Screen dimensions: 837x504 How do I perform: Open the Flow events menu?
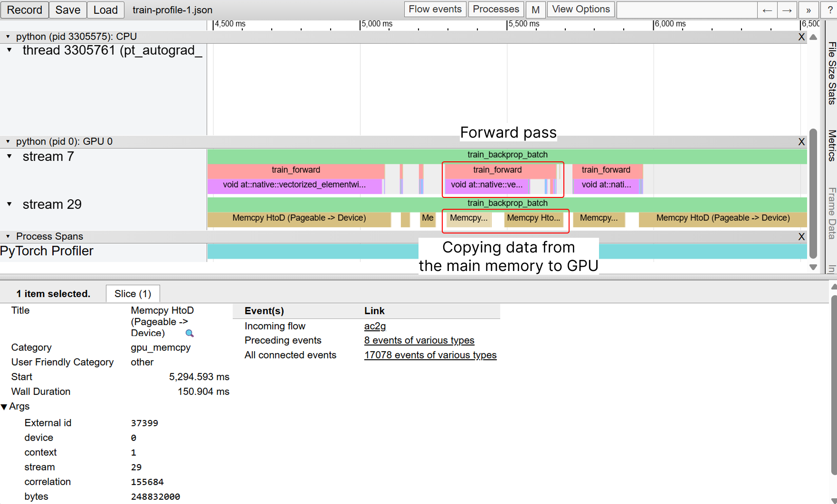[x=435, y=9]
